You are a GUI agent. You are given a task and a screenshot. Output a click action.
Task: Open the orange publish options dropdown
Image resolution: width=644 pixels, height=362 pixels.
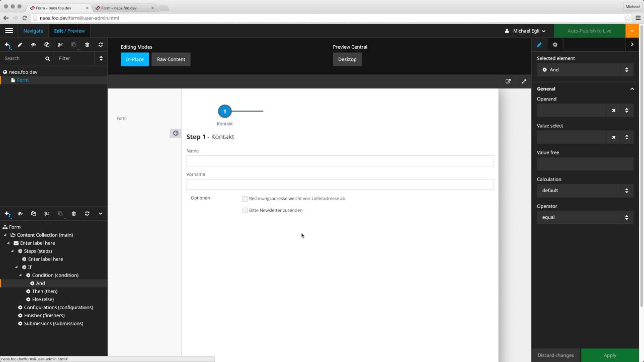click(632, 31)
